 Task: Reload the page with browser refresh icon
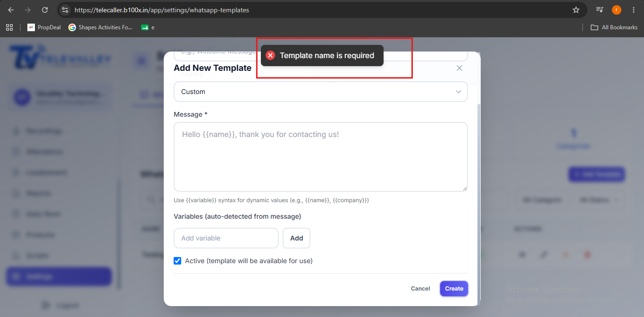click(45, 10)
